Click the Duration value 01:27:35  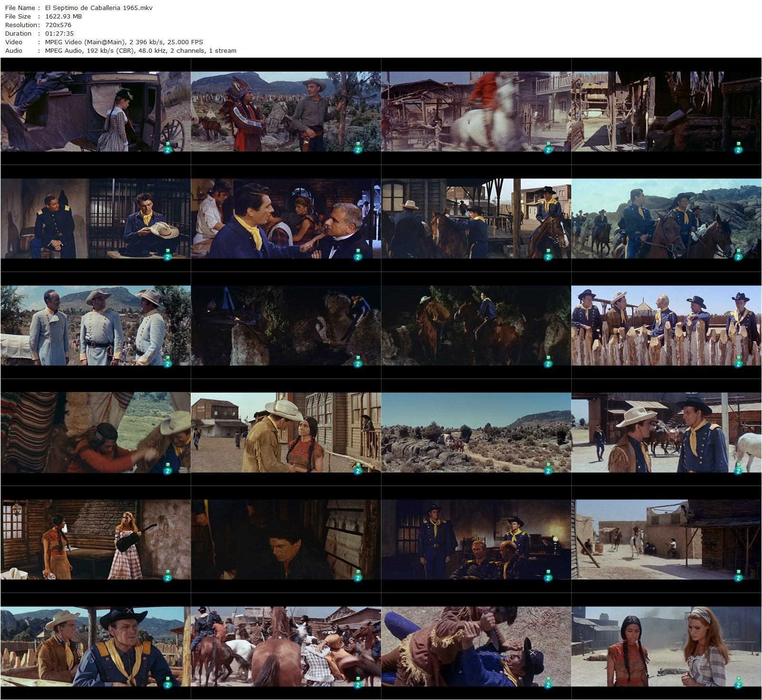point(59,33)
